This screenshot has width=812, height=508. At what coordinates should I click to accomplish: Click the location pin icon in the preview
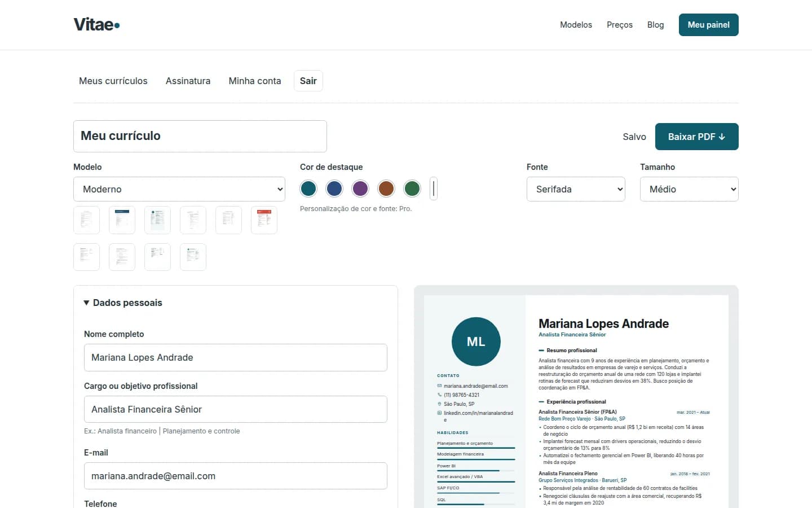pos(439,404)
